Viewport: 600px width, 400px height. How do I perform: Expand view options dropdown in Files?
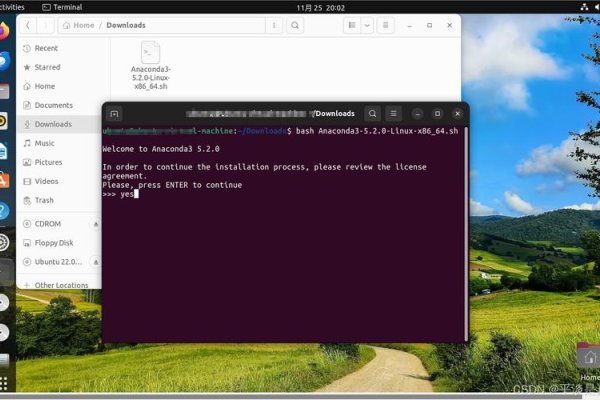367,25
